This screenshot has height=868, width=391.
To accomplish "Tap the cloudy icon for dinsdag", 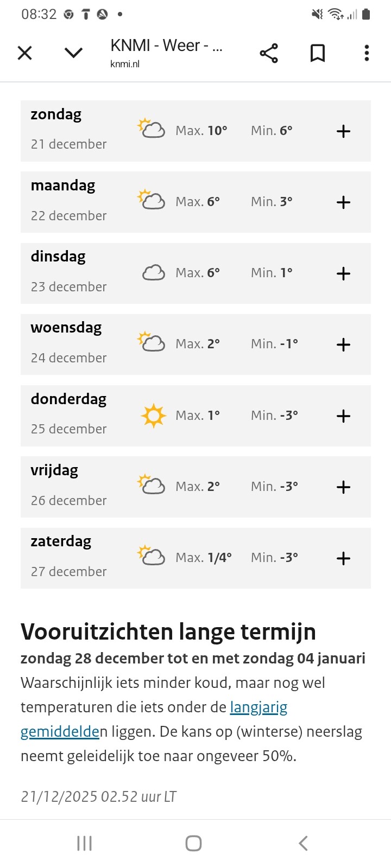I will point(153,272).
